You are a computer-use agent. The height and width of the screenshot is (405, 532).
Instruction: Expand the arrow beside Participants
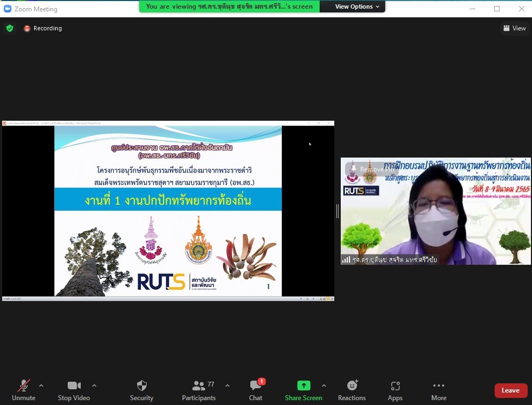click(228, 386)
